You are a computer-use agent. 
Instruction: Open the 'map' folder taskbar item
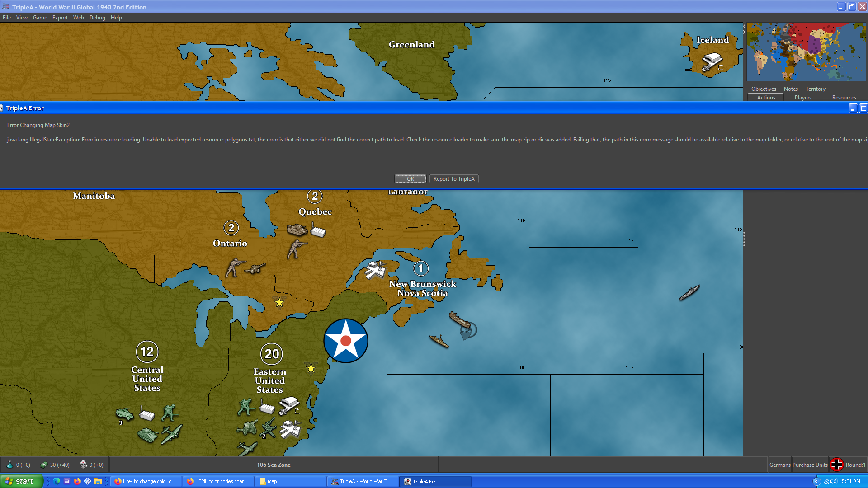coord(290,481)
